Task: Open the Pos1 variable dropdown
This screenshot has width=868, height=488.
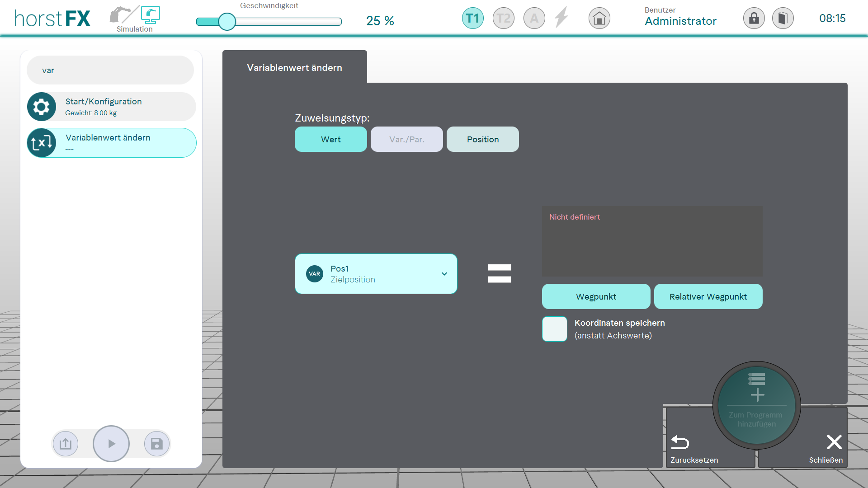Action: point(376,274)
